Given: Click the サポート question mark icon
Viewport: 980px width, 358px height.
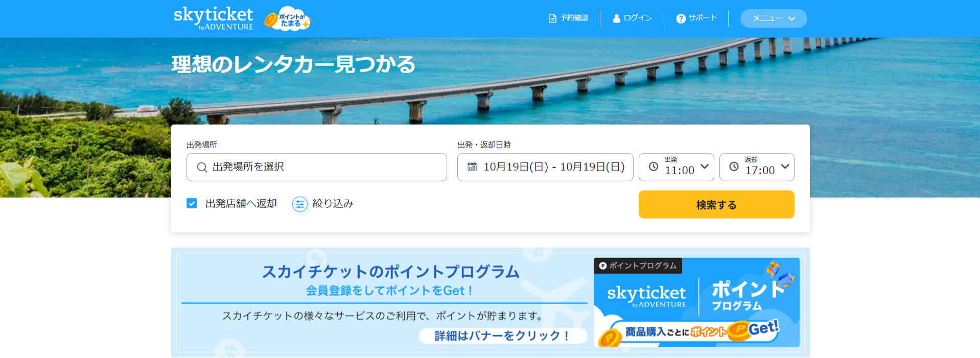Looking at the screenshot, I should point(681,18).
